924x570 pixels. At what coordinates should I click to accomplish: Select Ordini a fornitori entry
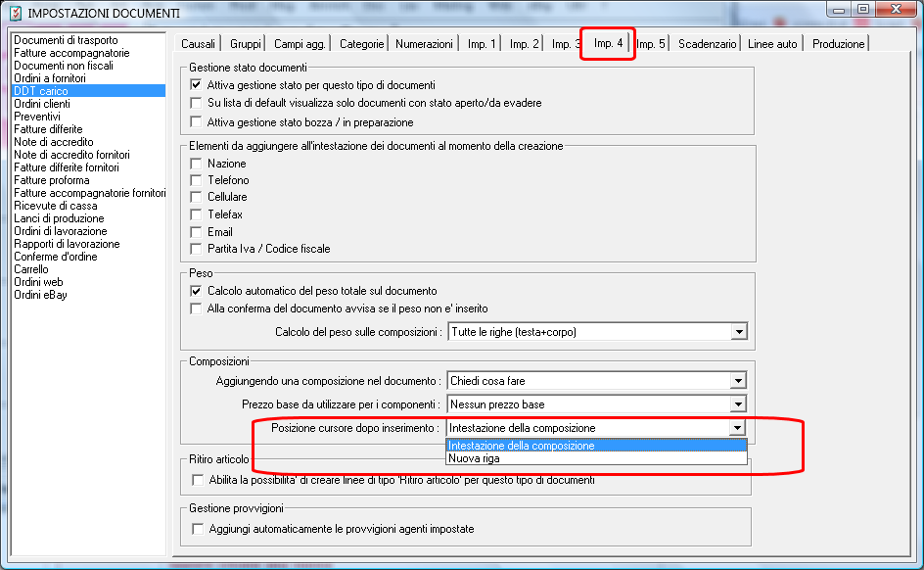point(88,78)
